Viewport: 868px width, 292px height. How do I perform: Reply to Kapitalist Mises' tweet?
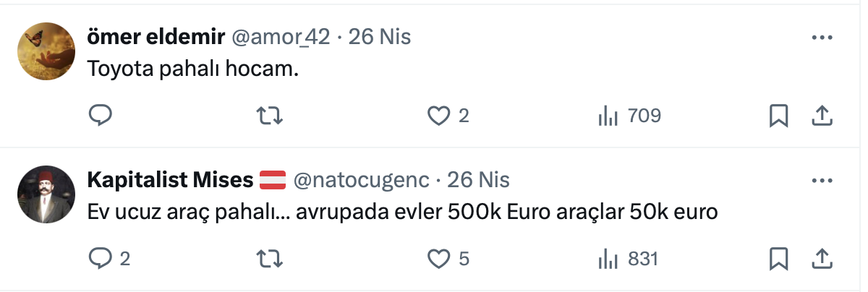(x=99, y=258)
